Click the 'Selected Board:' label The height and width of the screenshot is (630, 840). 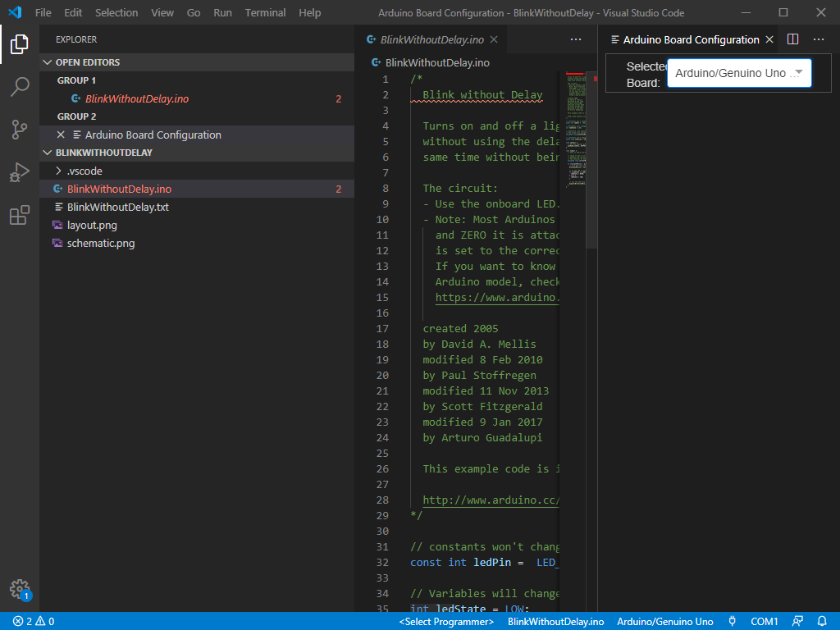(646, 75)
